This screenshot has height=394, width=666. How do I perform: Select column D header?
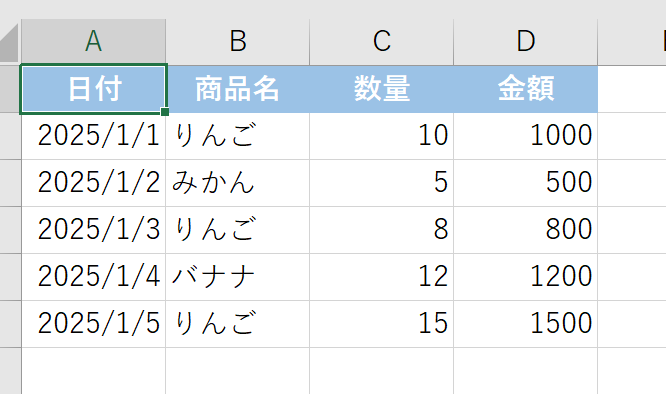coord(526,42)
